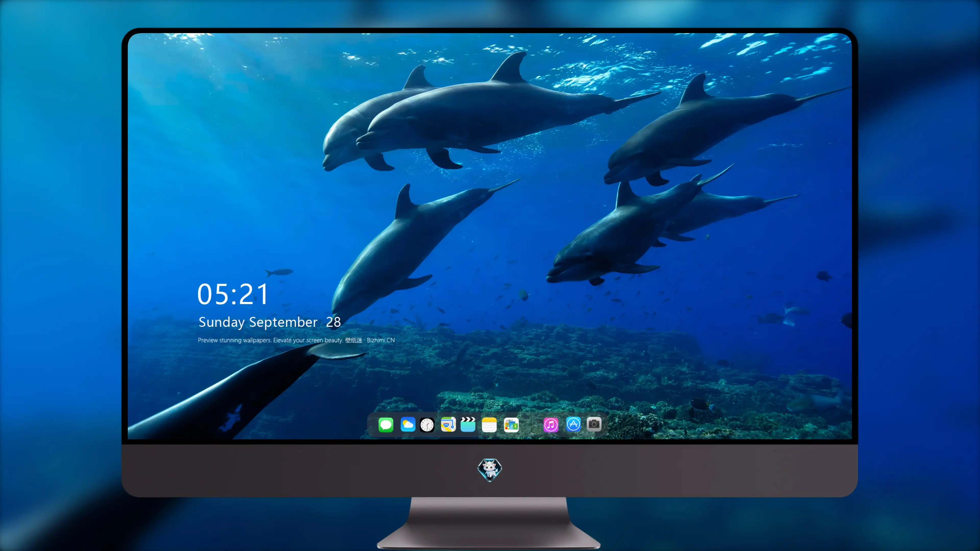The height and width of the screenshot is (551, 980).
Task: Click the 'Bizhimi.CN' text in the tagline
Action: pos(381,340)
